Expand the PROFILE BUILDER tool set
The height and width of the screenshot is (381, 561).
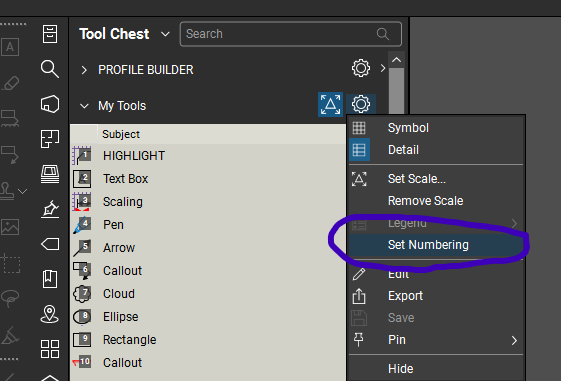(x=84, y=70)
